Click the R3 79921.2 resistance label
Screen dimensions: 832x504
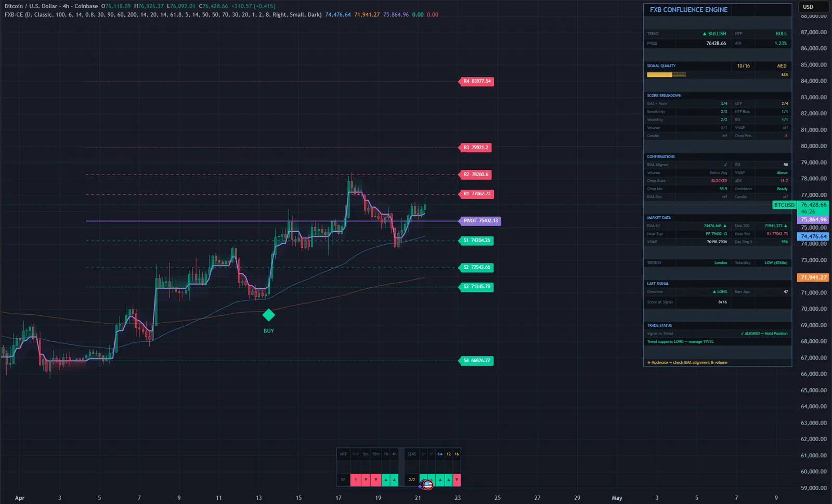(x=475, y=148)
